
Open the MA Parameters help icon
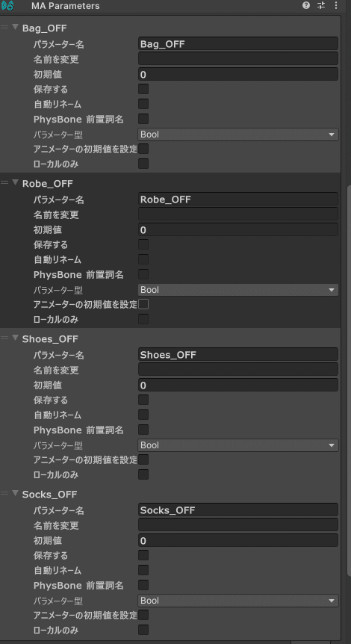click(x=306, y=6)
